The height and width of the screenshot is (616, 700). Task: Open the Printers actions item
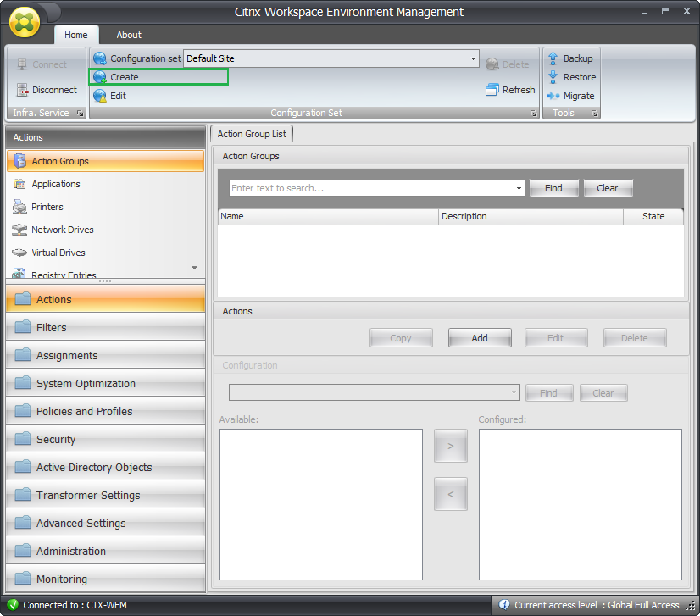pyautogui.click(x=47, y=207)
